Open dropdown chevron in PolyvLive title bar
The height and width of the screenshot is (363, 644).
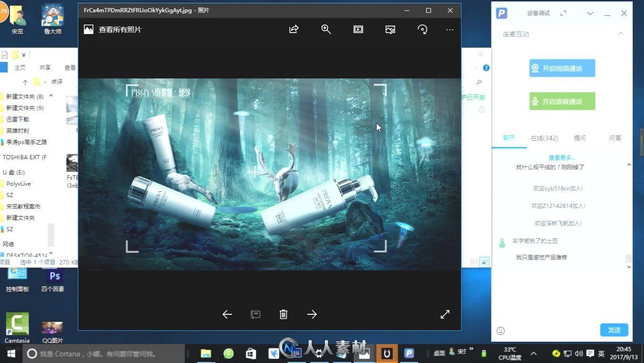(590, 13)
